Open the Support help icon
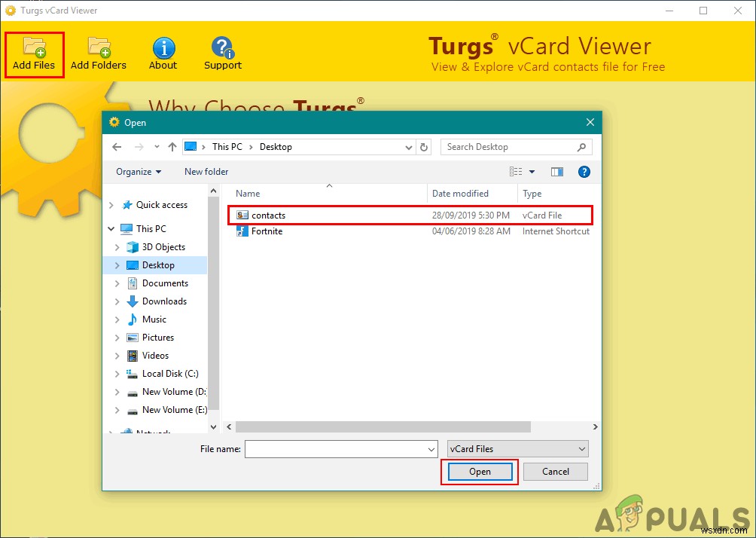The image size is (756, 538). click(x=222, y=47)
